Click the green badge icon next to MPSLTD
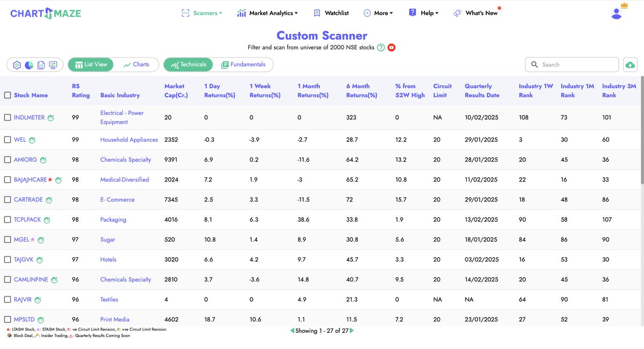This screenshot has width=644, height=349. pyautogui.click(x=41, y=319)
